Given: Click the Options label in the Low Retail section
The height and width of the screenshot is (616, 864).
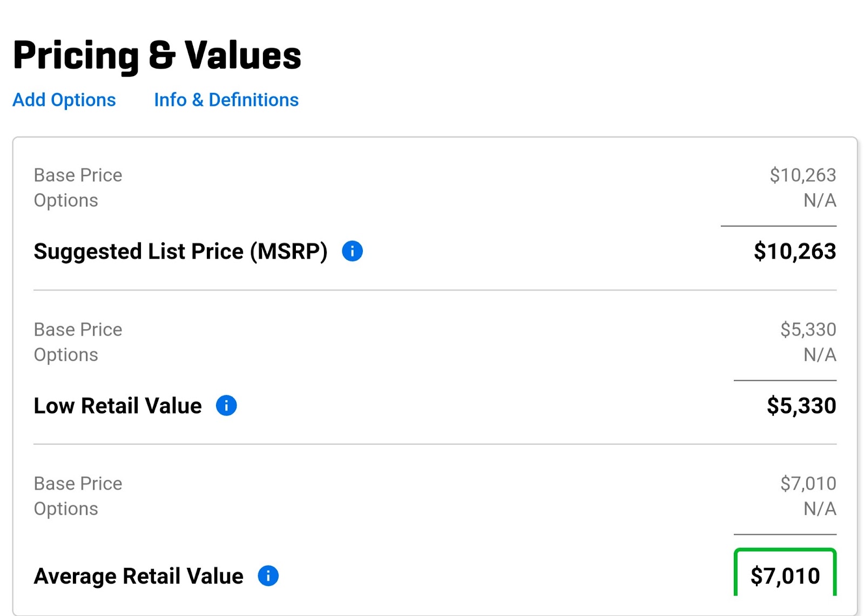Looking at the screenshot, I should (66, 355).
